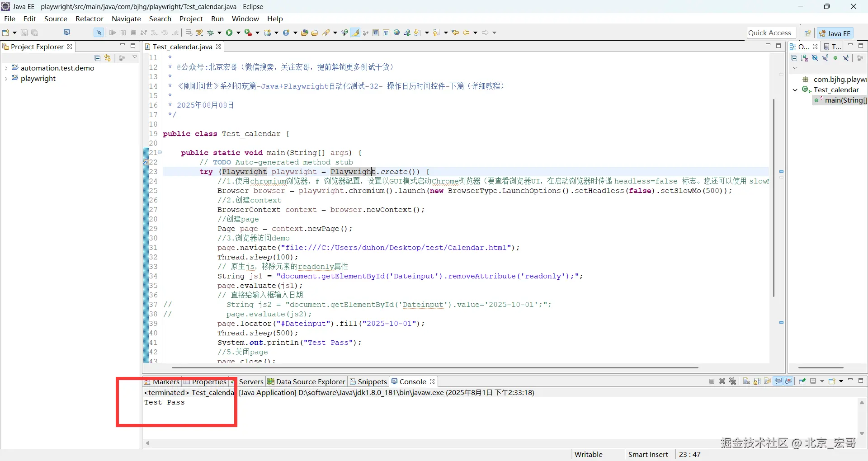Click the Clear Console icon

[x=746, y=381]
